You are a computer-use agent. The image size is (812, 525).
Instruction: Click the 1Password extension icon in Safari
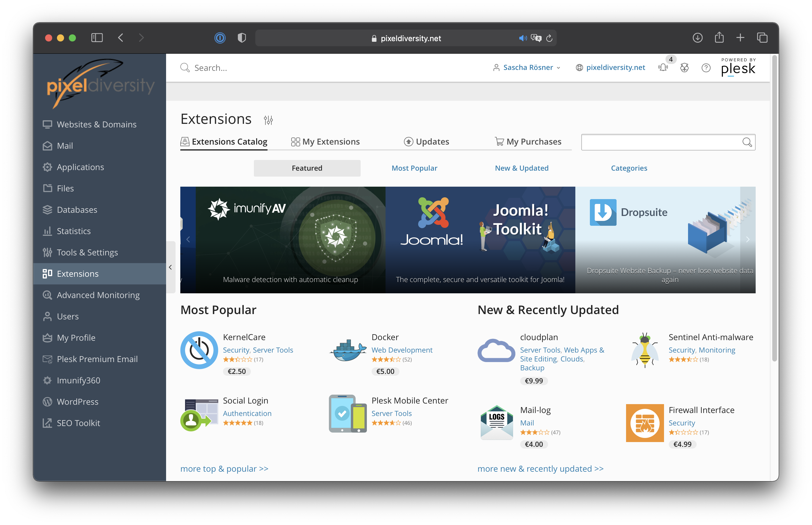pyautogui.click(x=220, y=38)
